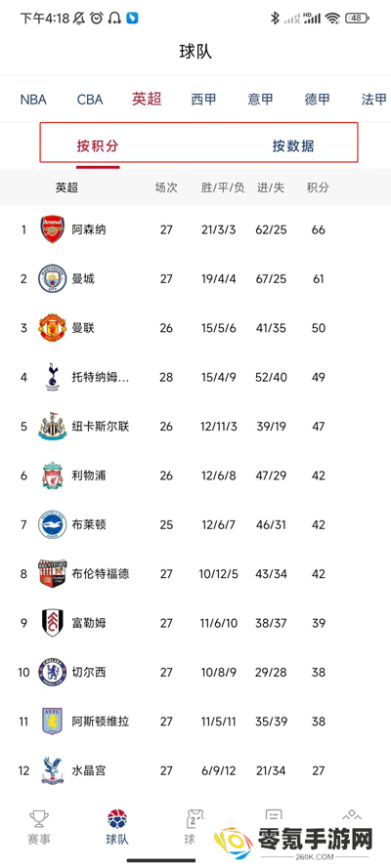Open the 赛事 trophy icon in bottom bar
Screen dimensions: 391x868
(x=39, y=819)
